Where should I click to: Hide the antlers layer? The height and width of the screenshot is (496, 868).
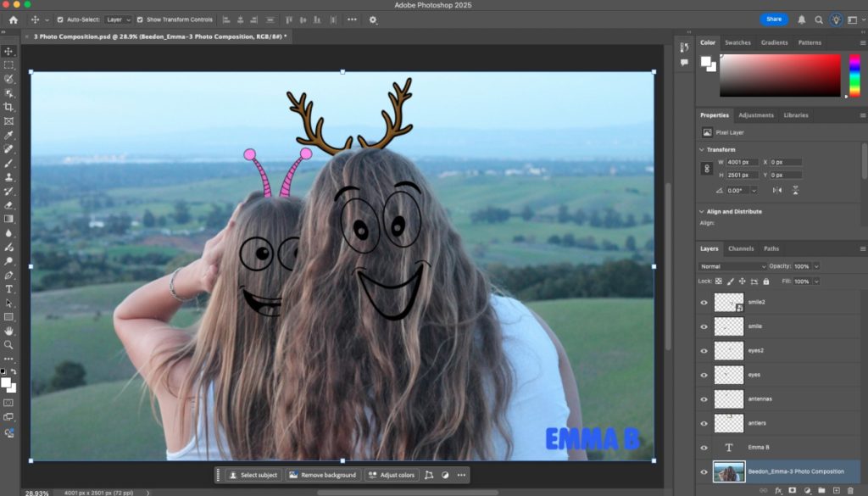click(704, 423)
